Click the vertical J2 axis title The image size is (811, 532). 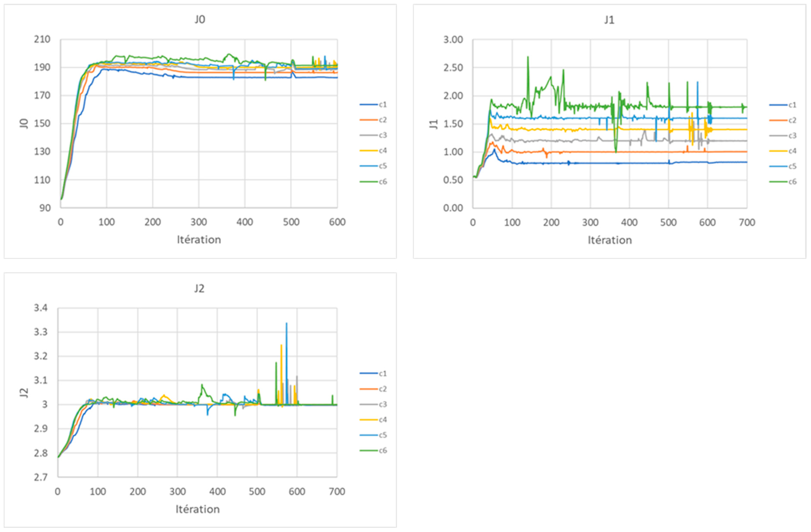click(24, 393)
